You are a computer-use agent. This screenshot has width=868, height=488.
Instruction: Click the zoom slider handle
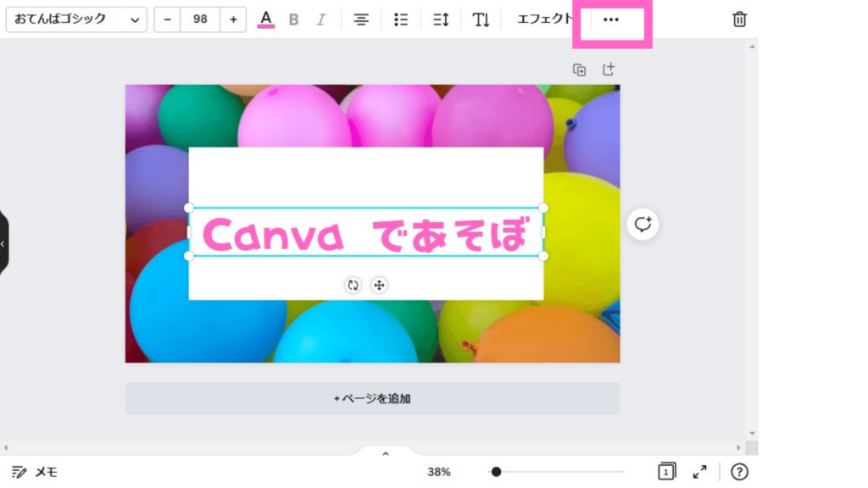496,472
